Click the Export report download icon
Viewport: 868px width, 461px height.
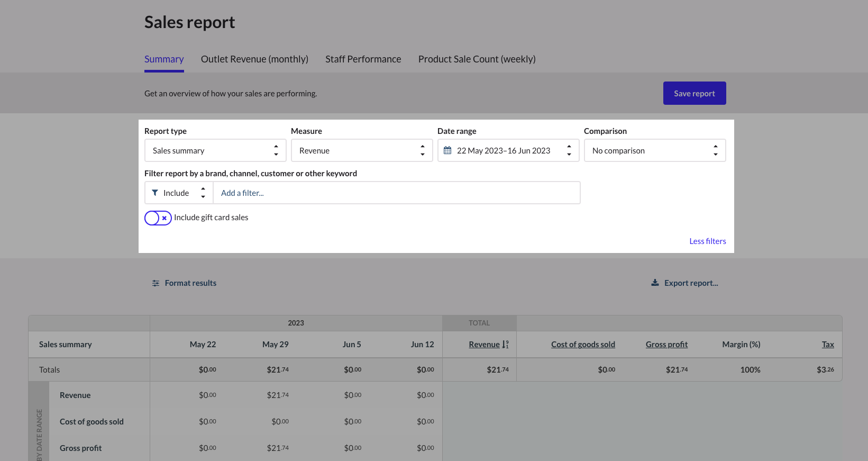tap(655, 283)
